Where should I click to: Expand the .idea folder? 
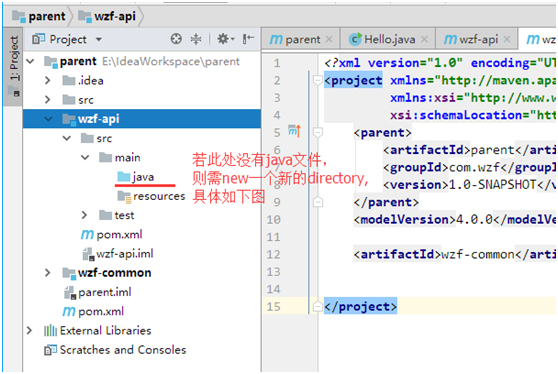[48, 80]
